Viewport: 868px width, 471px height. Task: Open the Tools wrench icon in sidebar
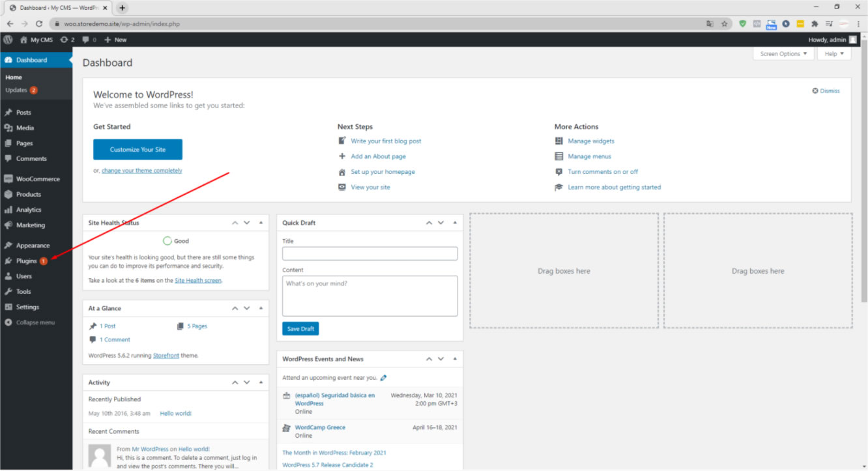tap(8, 291)
